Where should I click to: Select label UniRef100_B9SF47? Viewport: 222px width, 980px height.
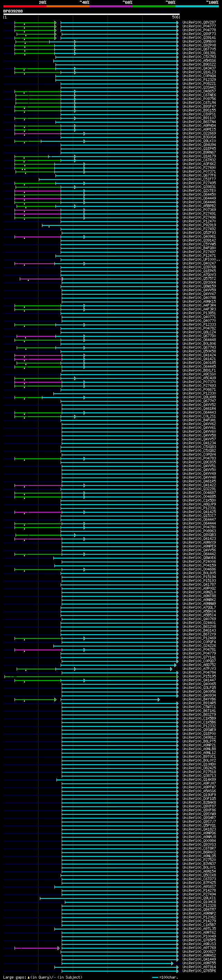coord(199,106)
